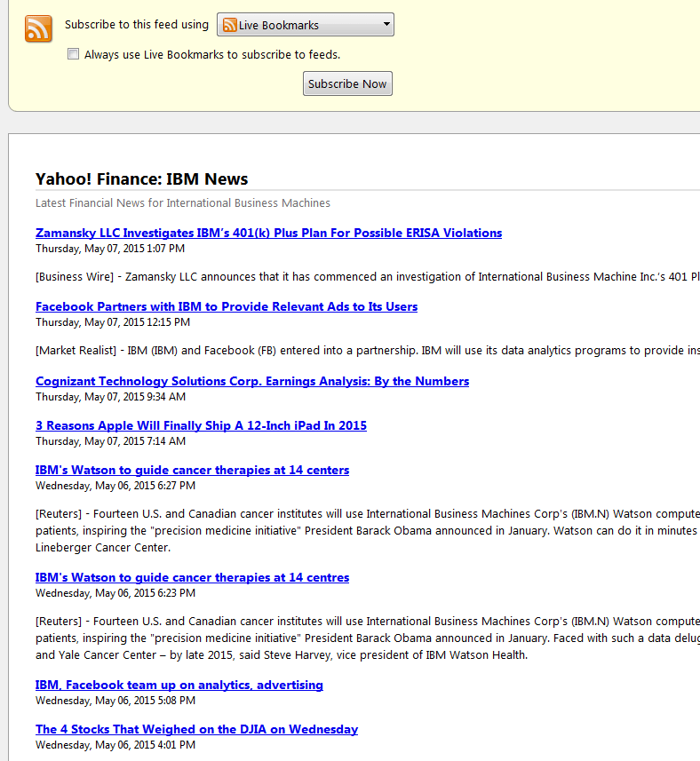Click the Subscribe Now button
The height and width of the screenshot is (761, 700).
[x=347, y=84]
